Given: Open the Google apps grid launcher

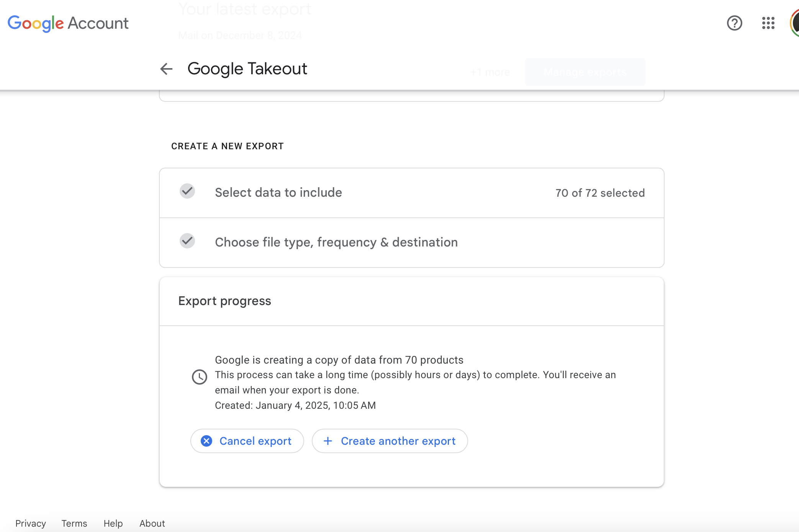Looking at the screenshot, I should pyautogui.click(x=768, y=23).
